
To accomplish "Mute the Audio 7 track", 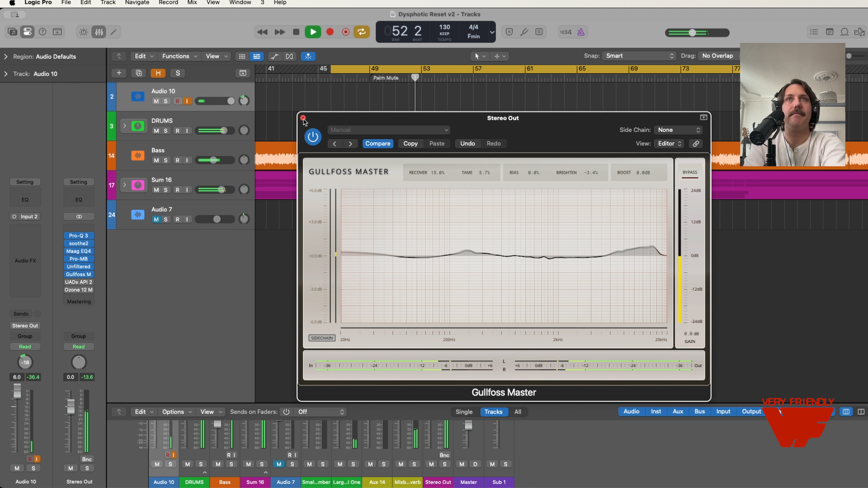I will click(156, 220).
